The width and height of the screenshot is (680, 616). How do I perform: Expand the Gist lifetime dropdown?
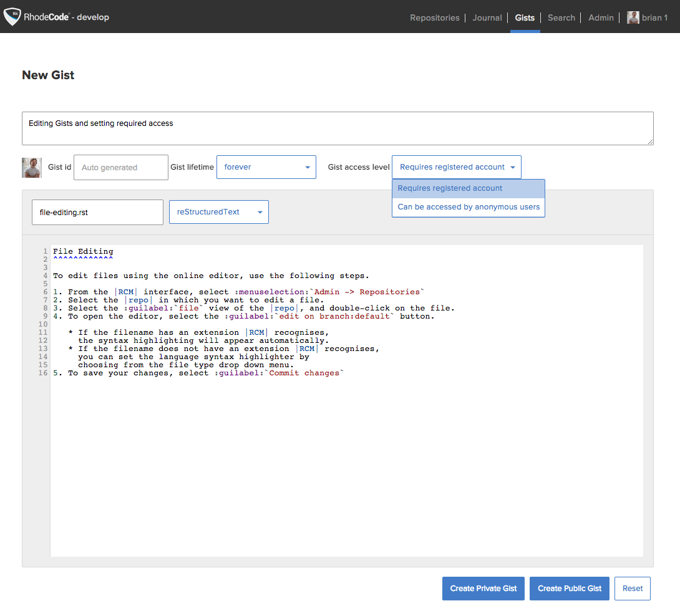266,167
